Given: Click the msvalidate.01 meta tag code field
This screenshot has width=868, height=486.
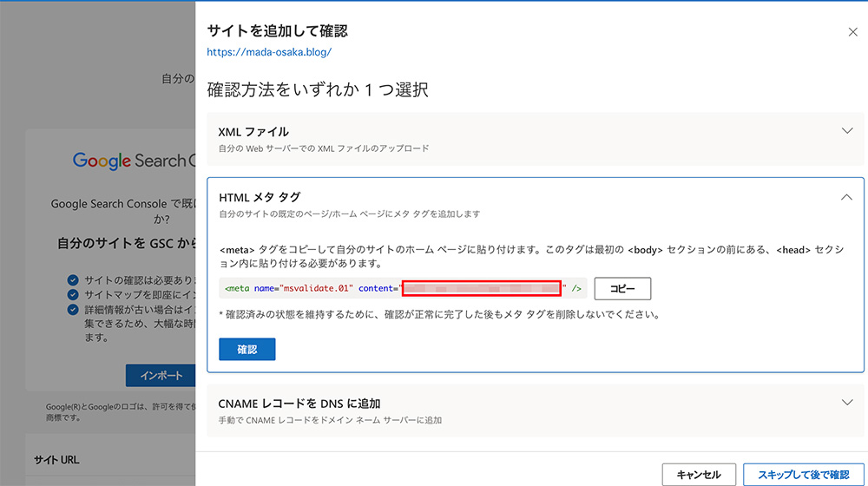Looking at the screenshot, I should point(403,288).
